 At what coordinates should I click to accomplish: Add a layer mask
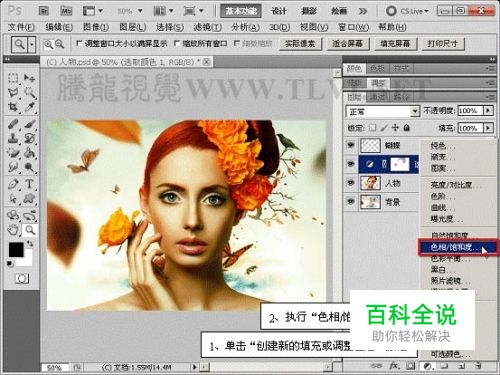pos(411,366)
